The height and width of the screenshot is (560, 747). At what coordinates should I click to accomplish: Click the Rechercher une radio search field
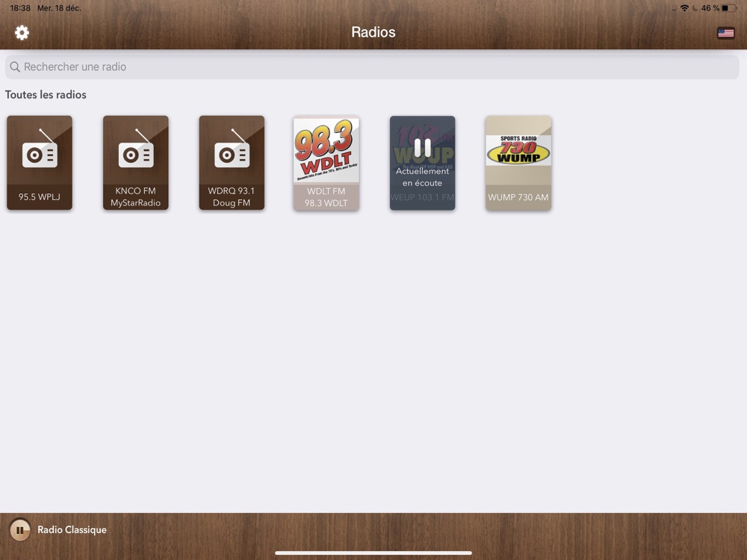372,66
